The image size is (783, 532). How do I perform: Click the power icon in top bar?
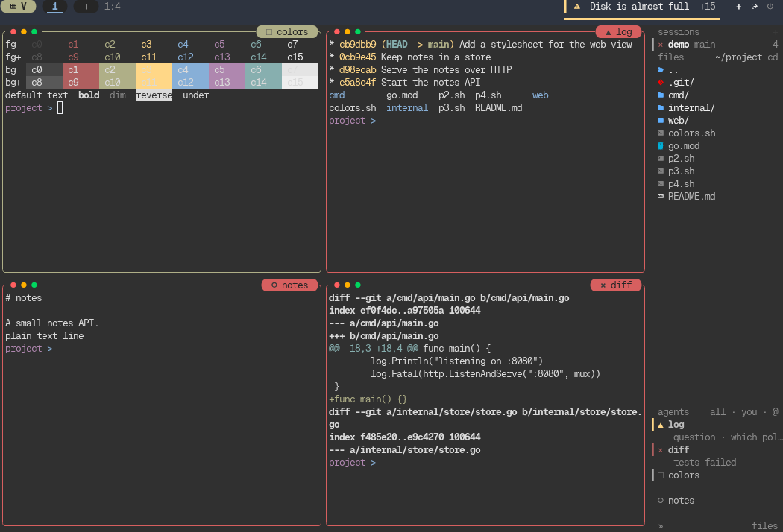pos(770,7)
